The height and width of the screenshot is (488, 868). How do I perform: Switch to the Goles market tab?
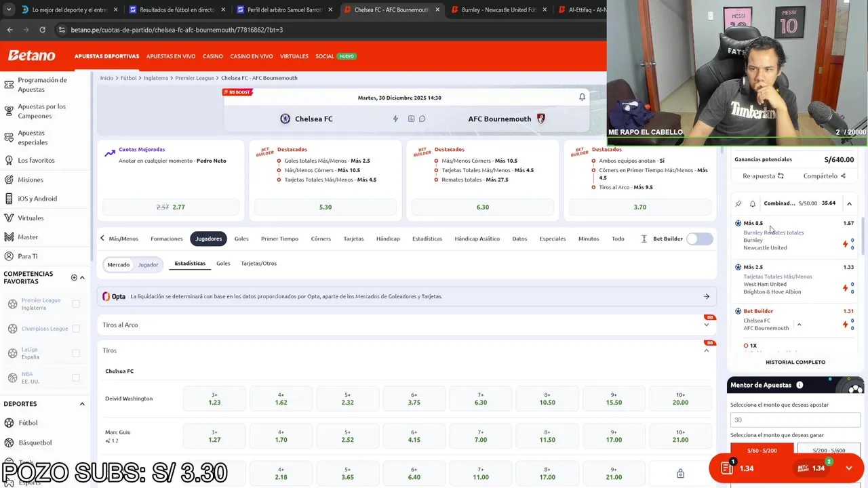point(241,239)
